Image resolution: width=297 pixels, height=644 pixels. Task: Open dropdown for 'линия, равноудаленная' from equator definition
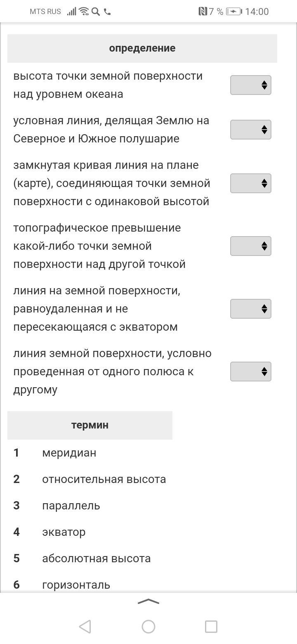coord(250,309)
